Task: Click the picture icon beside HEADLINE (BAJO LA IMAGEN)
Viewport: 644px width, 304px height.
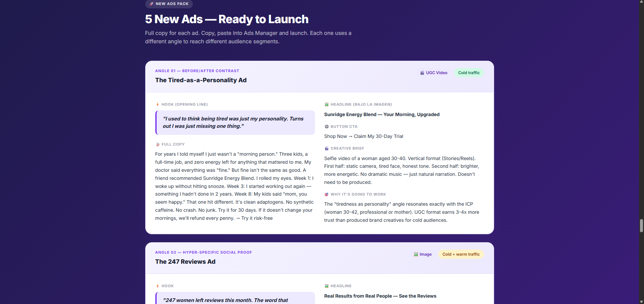Action: [326, 104]
